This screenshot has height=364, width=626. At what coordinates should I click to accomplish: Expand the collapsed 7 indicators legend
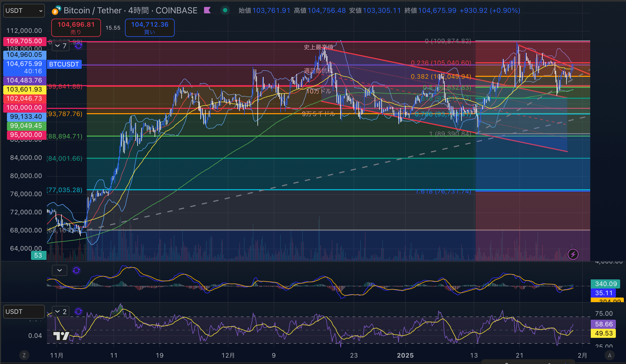point(61,46)
